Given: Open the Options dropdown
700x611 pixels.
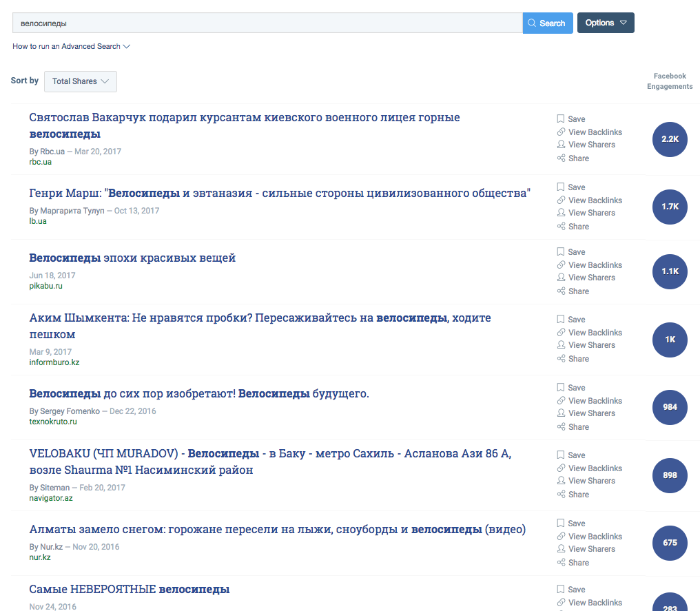Looking at the screenshot, I should pyautogui.click(x=606, y=23).
